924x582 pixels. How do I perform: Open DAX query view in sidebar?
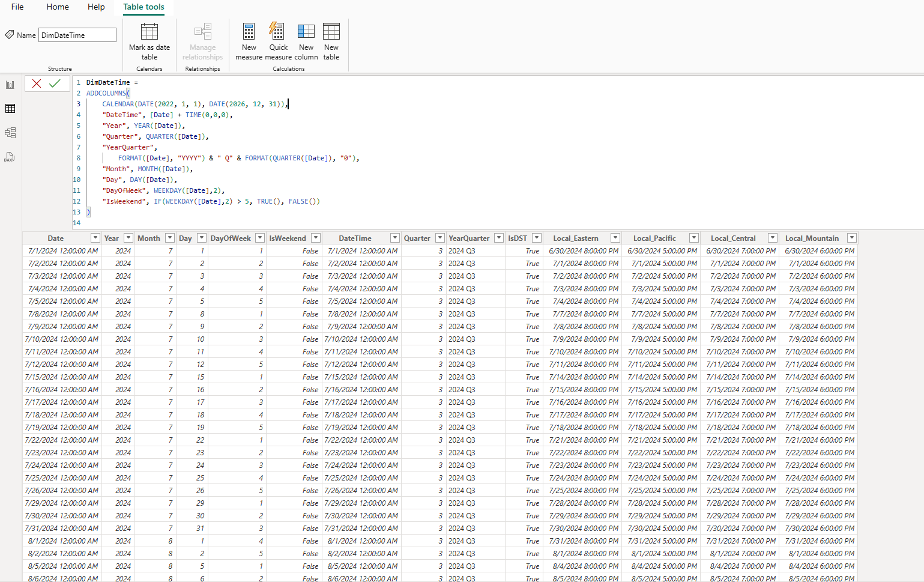click(10, 157)
